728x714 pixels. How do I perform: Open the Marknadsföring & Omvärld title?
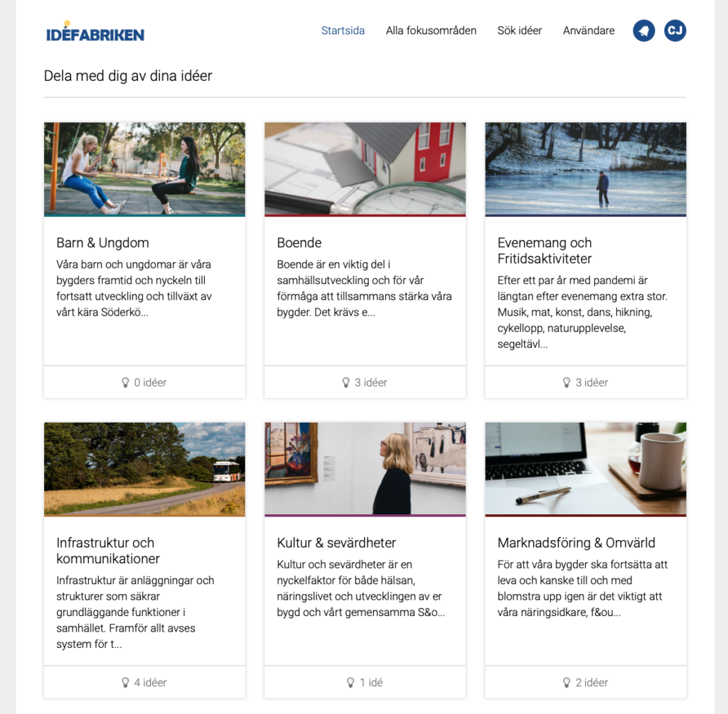tap(576, 543)
